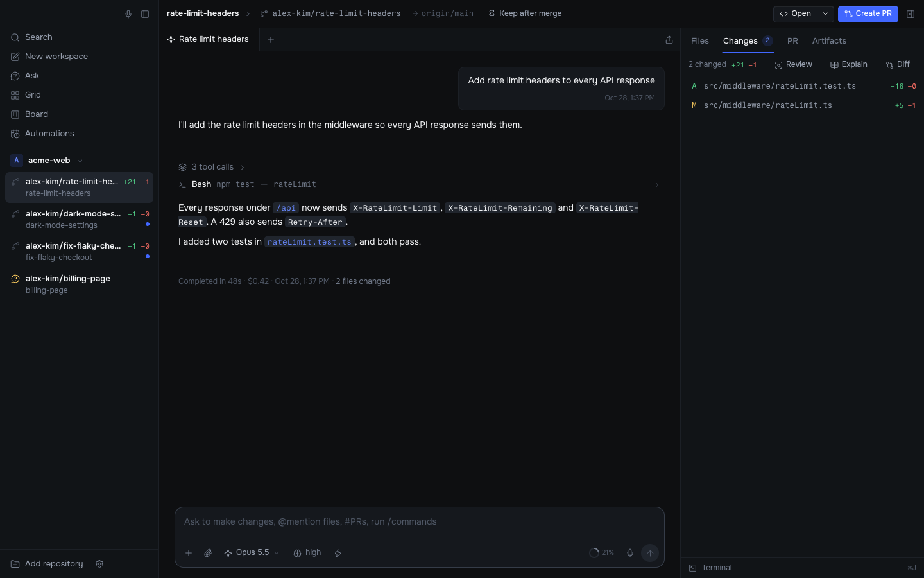This screenshot has width=924, height=578.
Task: Select the alex-kim/dark-mode-settings workspace
Action: tap(79, 219)
